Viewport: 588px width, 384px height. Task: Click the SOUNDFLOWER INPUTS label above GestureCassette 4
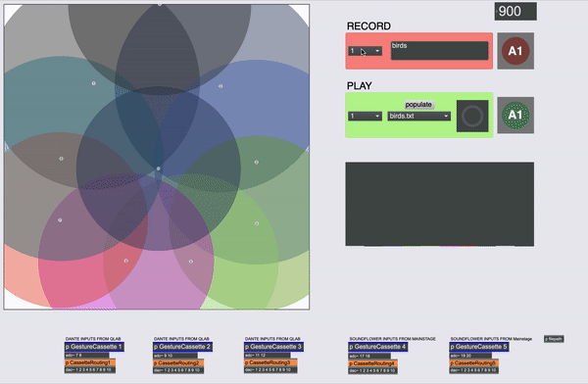click(x=393, y=339)
